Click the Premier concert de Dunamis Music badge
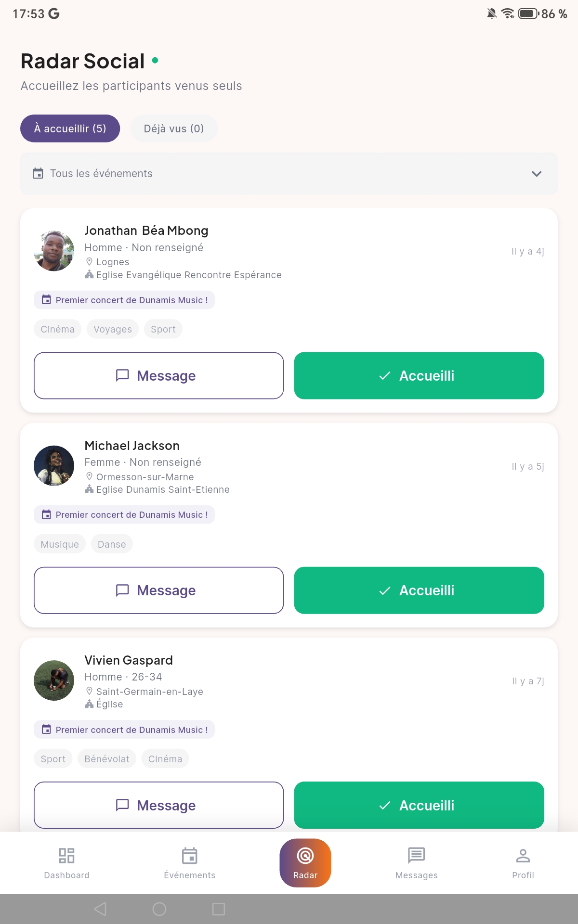 click(124, 300)
